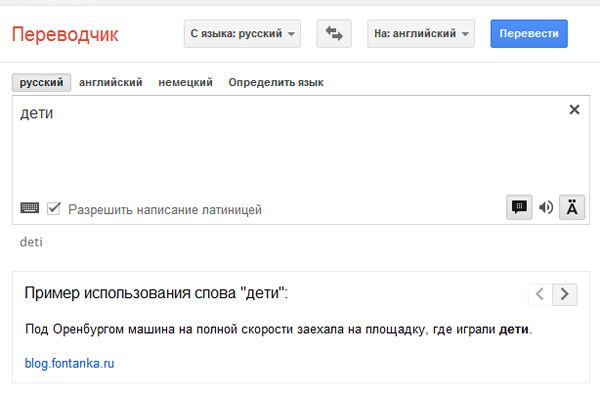The height and width of the screenshot is (396, 600).
Task: Open the virtual keyboard icon
Action: (29, 208)
